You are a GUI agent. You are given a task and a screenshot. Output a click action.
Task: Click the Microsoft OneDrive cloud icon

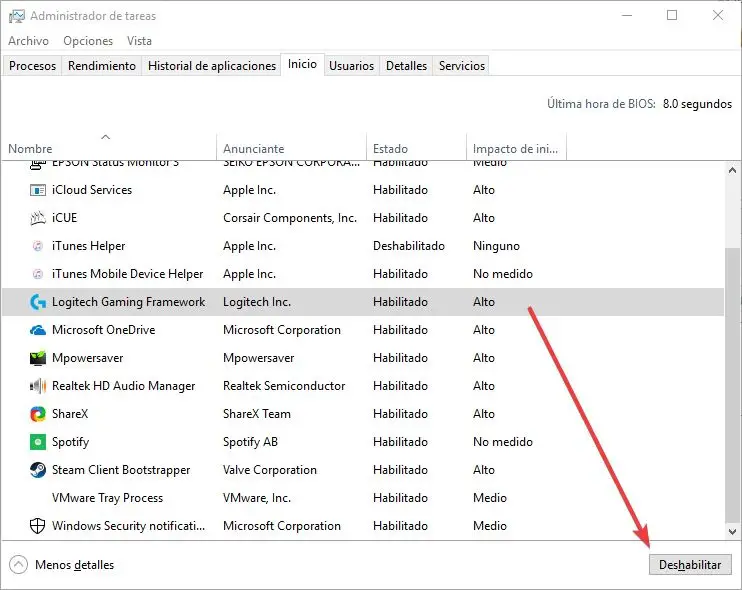[x=38, y=330]
